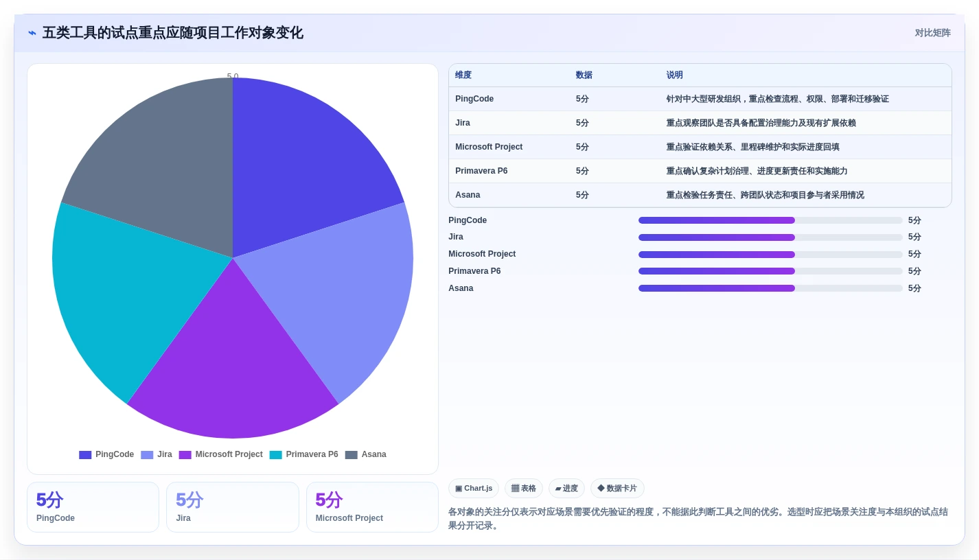The height and width of the screenshot is (560, 979).
Task: Click the 维度 column header
Action: [x=463, y=75]
